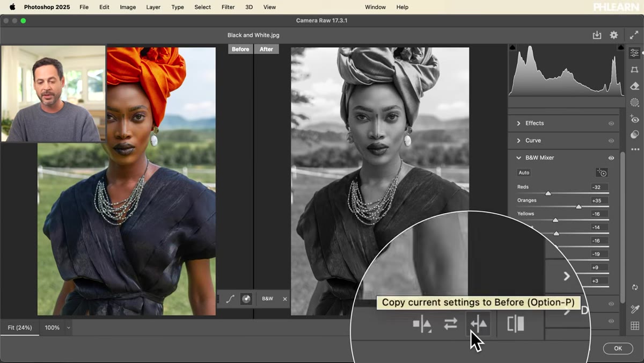The width and height of the screenshot is (644, 363).
Task: Click the Black and White.jpg file name
Action: (253, 35)
